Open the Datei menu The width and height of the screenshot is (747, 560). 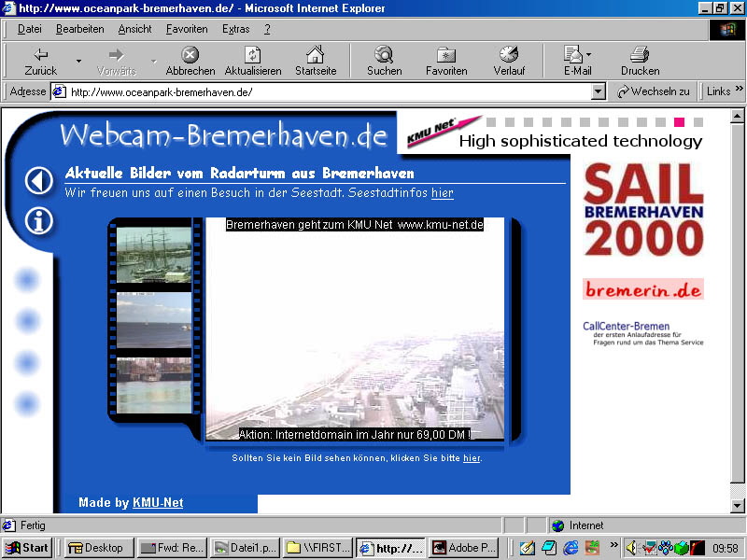coord(30,29)
